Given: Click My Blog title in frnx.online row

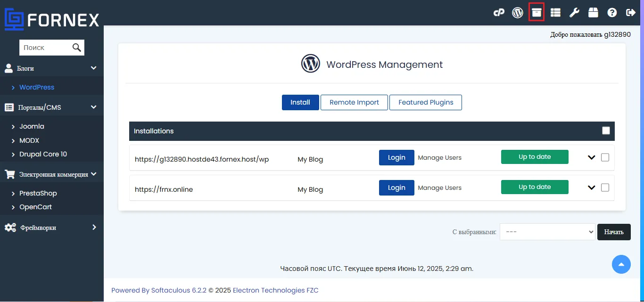Looking at the screenshot, I should coord(310,189).
